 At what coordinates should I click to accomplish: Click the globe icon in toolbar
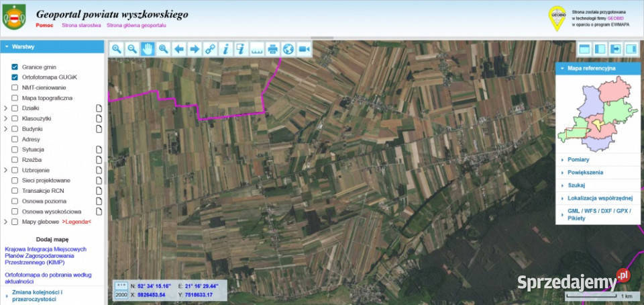(x=288, y=49)
